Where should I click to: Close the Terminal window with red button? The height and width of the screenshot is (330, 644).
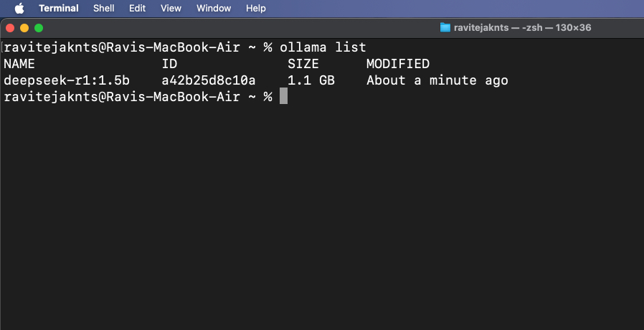coord(10,28)
